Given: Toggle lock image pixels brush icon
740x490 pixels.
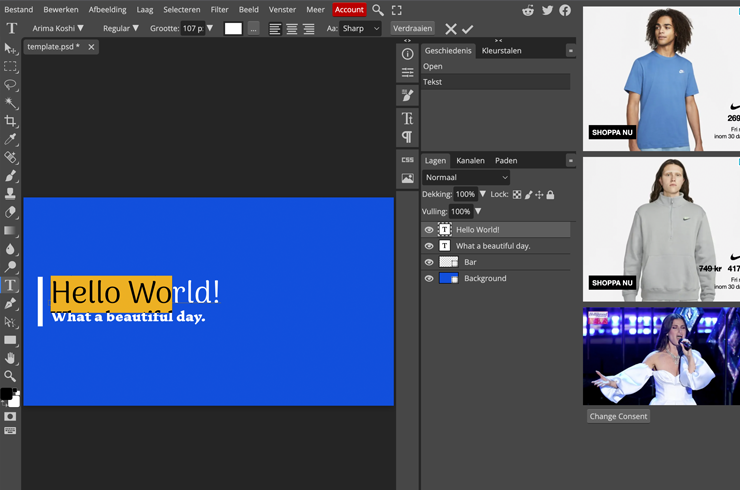Looking at the screenshot, I should (x=528, y=194).
